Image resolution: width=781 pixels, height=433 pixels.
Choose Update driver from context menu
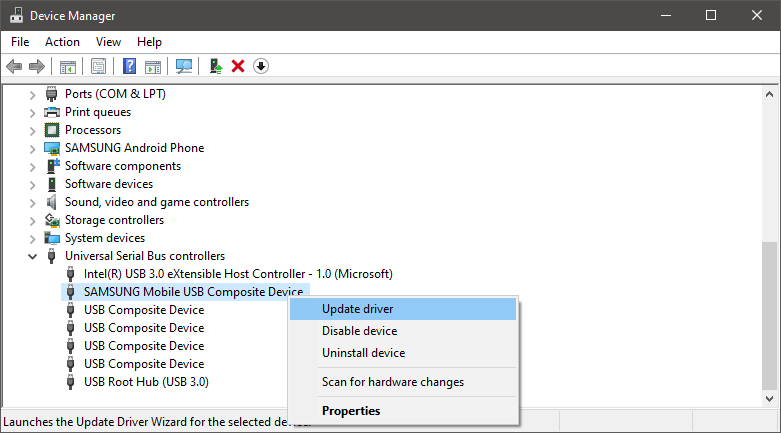[357, 309]
